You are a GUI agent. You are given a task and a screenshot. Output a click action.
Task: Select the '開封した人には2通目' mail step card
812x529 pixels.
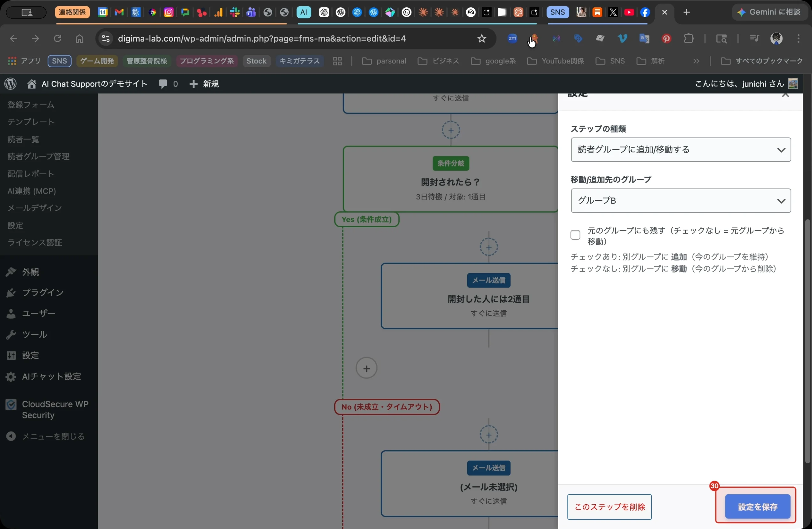click(469, 296)
